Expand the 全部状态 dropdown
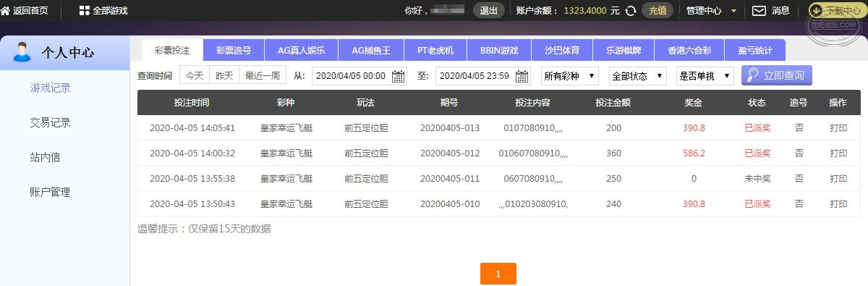This screenshot has width=868, height=286. click(x=638, y=76)
